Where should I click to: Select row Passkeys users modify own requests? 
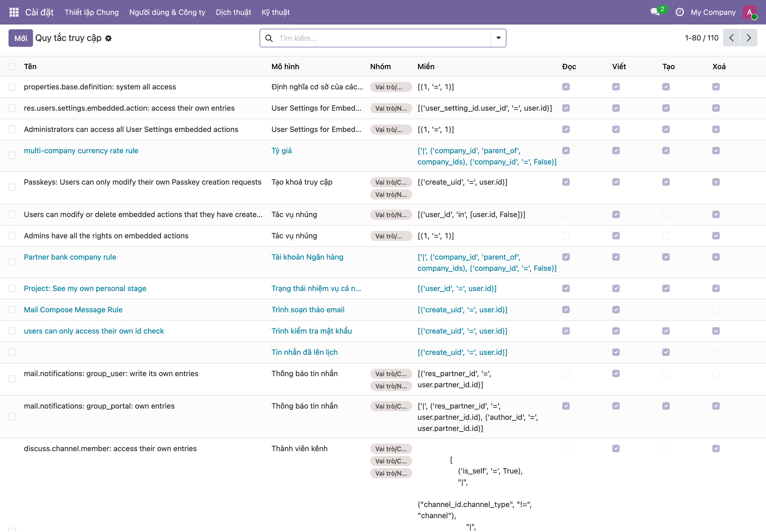(x=12, y=187)
